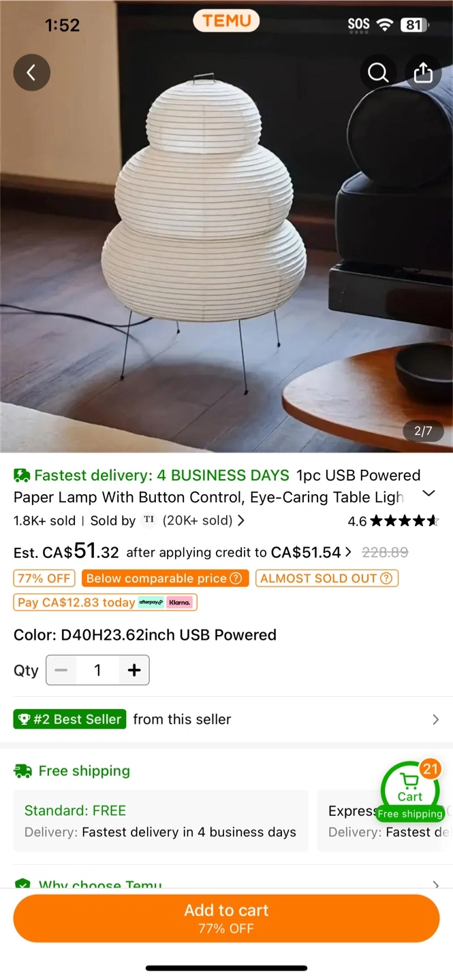Increase quantity with the plus button

pos(134,670)
